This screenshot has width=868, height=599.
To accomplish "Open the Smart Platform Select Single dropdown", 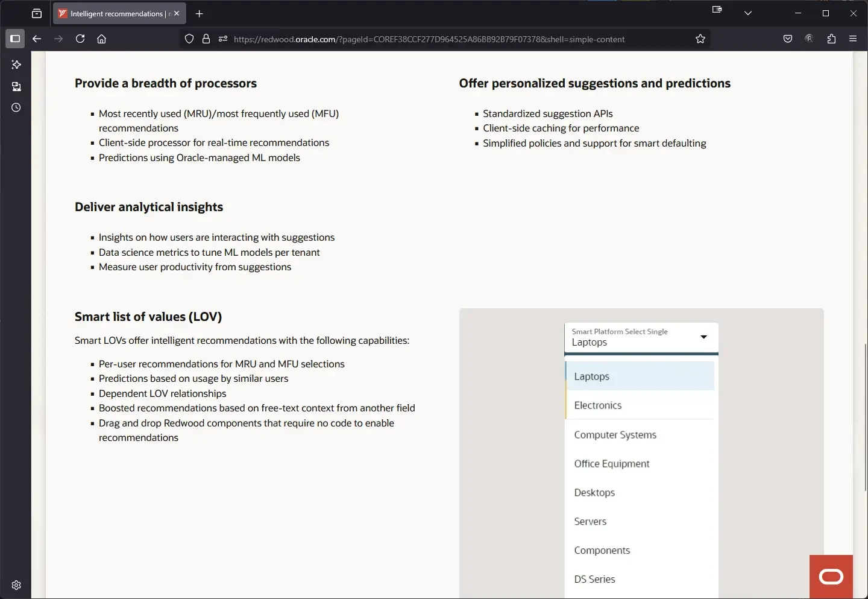I will click(641, 338).
